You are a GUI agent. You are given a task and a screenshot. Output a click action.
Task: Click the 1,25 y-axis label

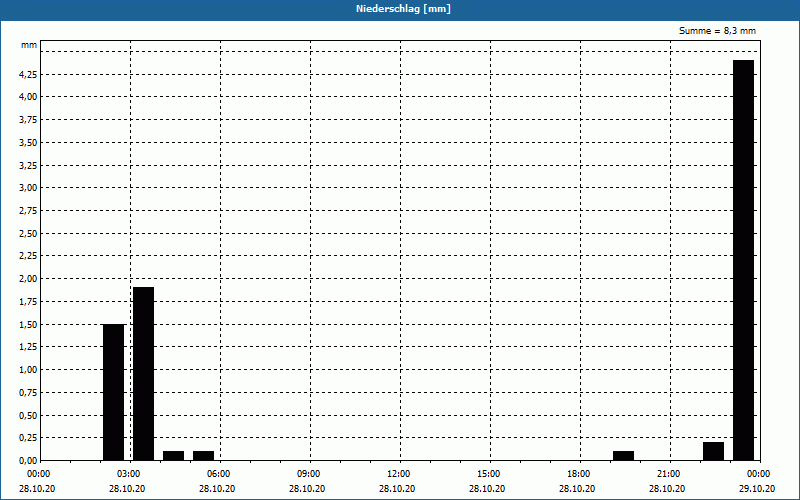click(28, 347)
